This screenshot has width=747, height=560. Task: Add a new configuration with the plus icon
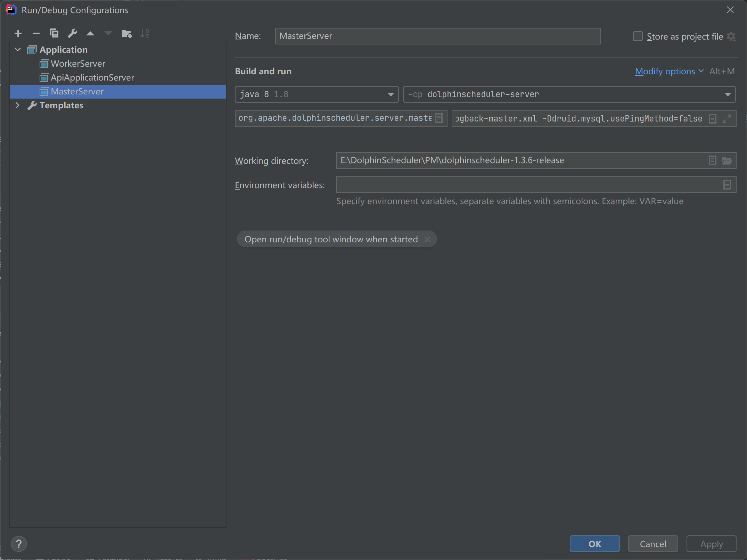(x=18, y=33)
